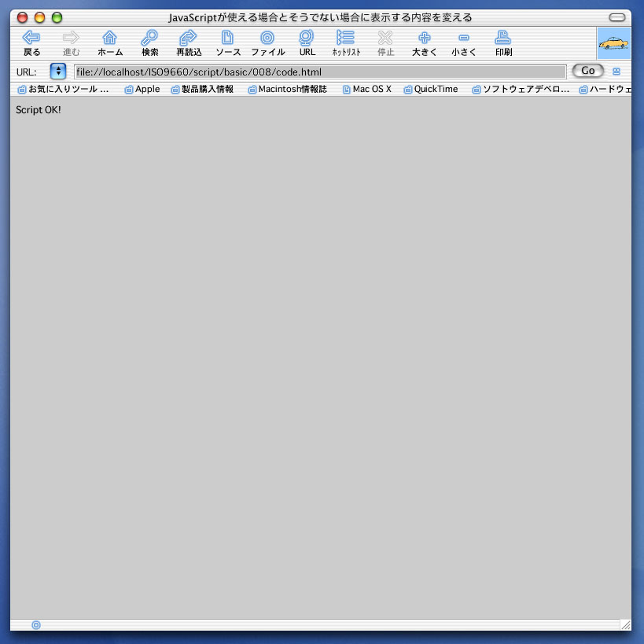Reload the page with 再読込
This screenshot has width=644, height=644.
(189, 42)
